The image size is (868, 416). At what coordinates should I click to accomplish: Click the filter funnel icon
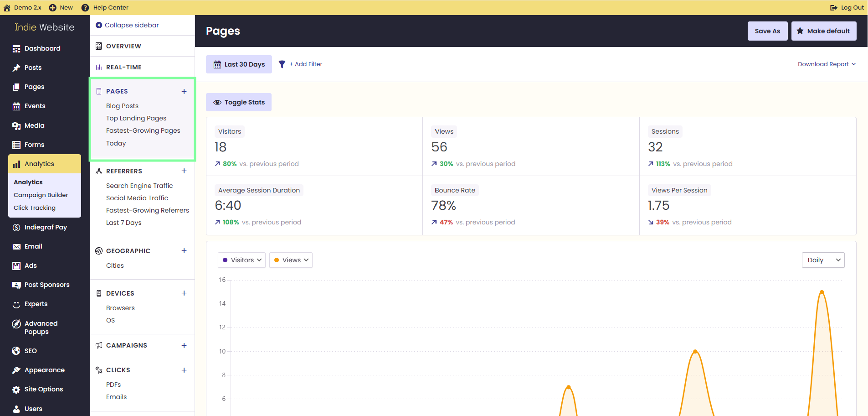pos(282,64)
